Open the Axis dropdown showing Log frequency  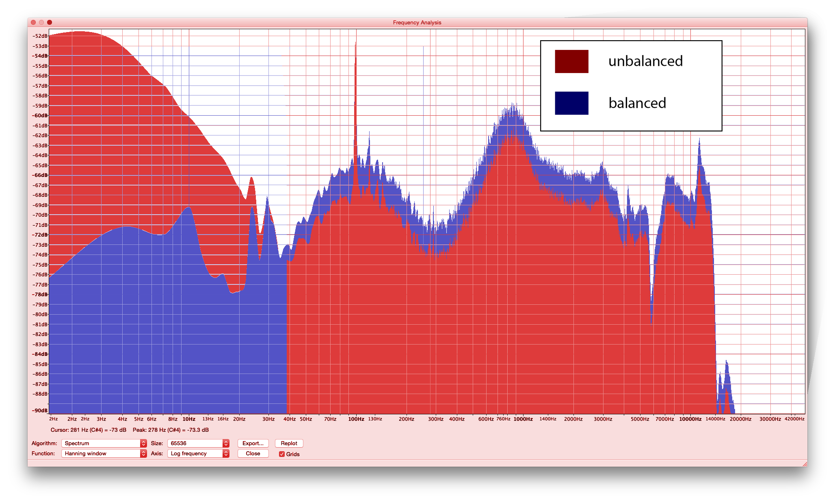(x=198, y=453)
